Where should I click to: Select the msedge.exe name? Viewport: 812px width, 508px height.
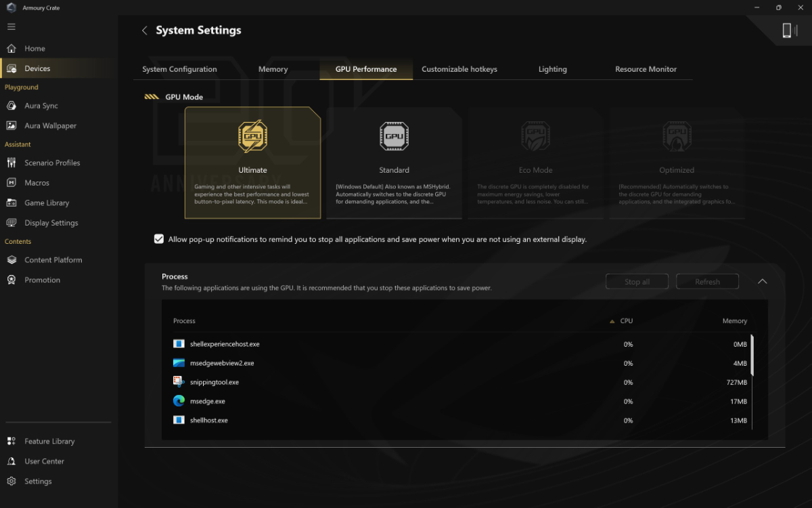208,401
